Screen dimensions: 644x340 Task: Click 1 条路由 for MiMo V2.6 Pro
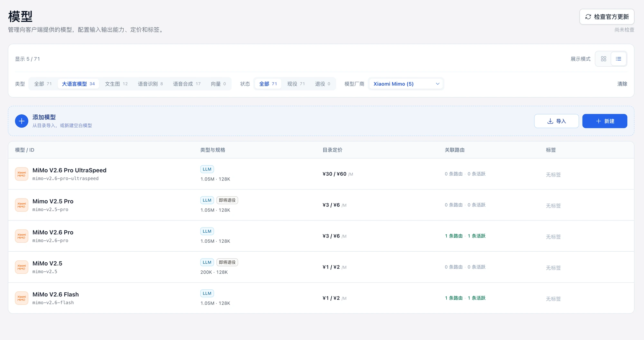point(454,236)
